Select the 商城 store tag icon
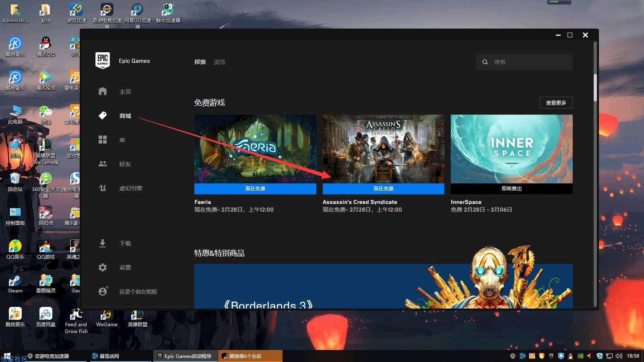This screenshot has width=644, height=362. point(103,115)
